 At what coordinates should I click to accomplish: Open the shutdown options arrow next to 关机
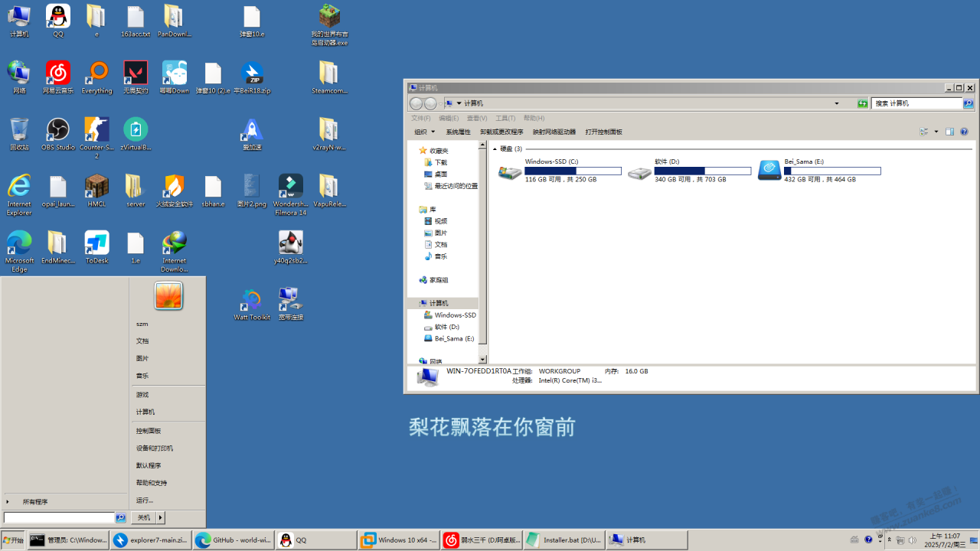point(161,518)
